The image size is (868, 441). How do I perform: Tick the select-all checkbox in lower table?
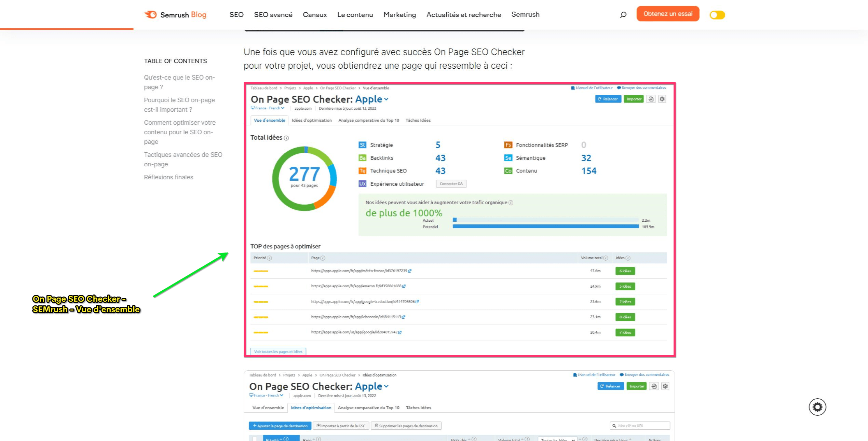click(254, 439)
